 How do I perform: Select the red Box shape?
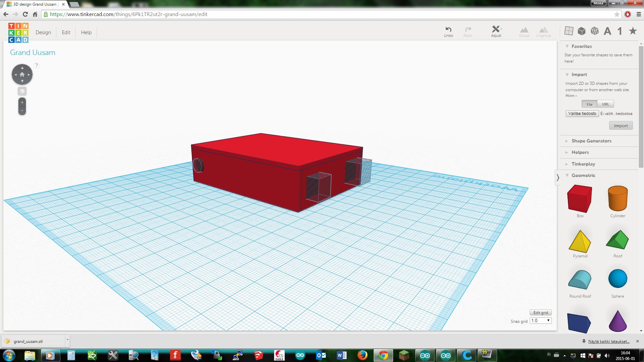[x=580, y=199]
